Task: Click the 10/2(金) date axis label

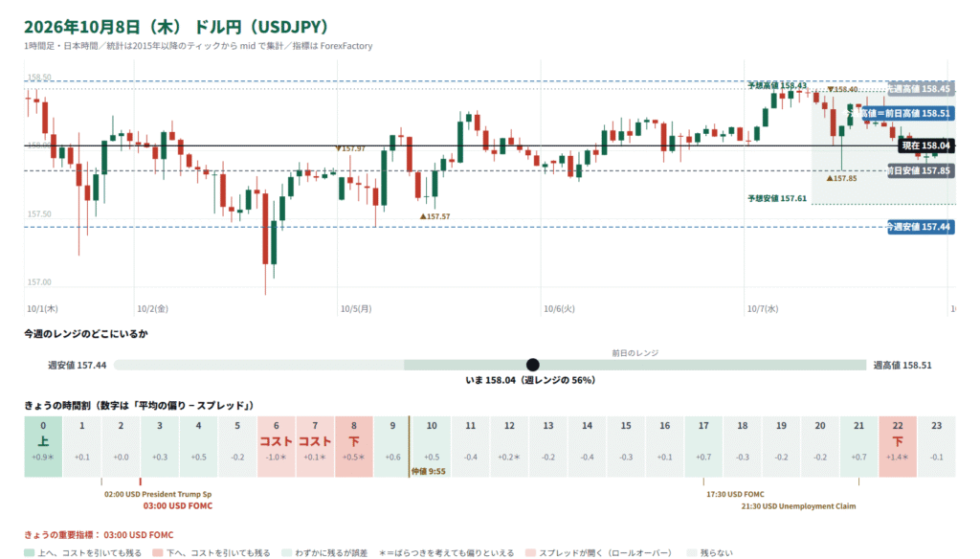Action: point(152,309)
